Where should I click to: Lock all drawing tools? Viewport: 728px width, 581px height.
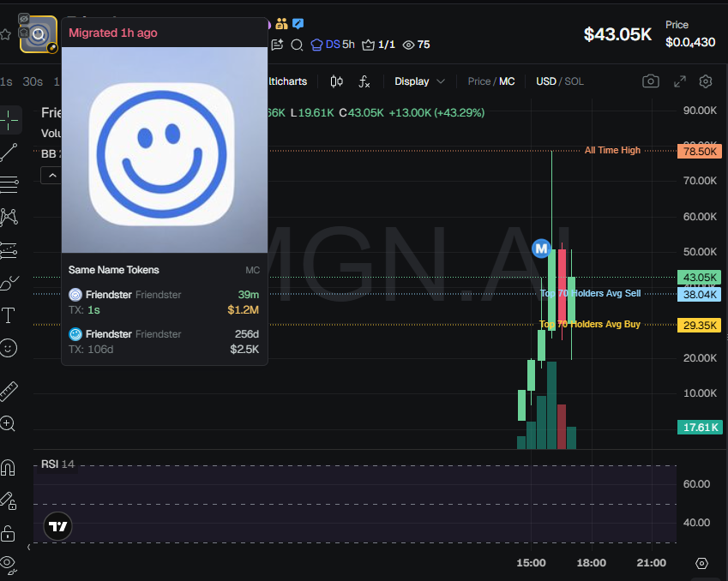click(8, 533)
